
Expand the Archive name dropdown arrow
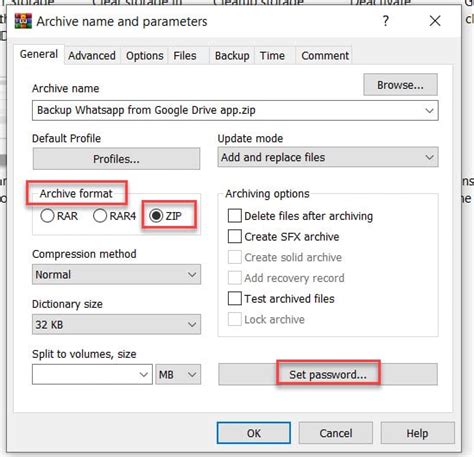(x=429, y=110)
